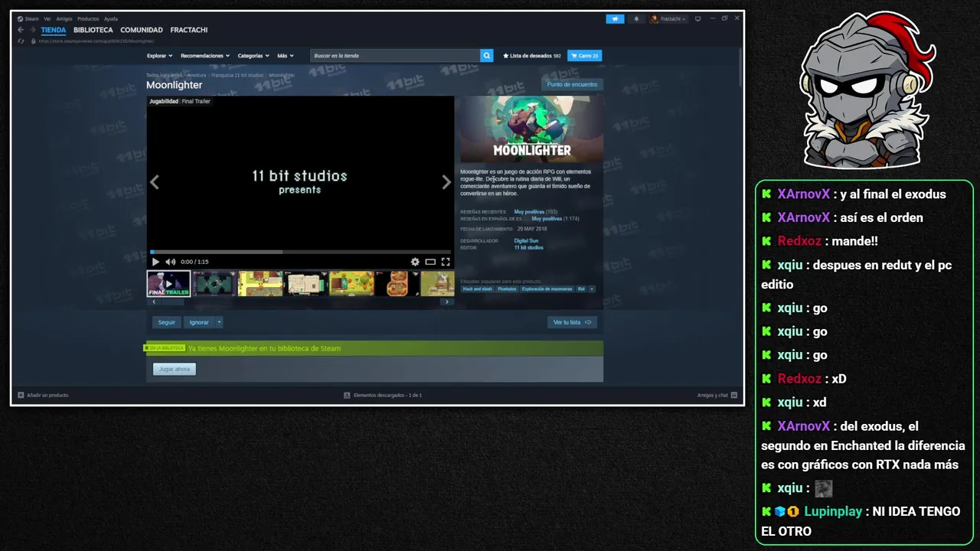This screenshot has width=980, height=551.
Task: Play the Moonlighter trailer
Action: [x=155, y=262]
